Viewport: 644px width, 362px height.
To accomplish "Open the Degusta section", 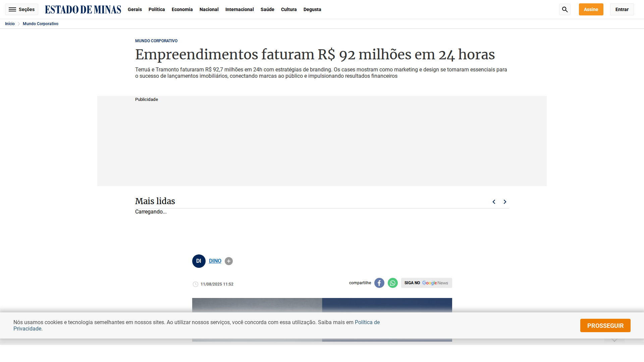I will 312,9.
